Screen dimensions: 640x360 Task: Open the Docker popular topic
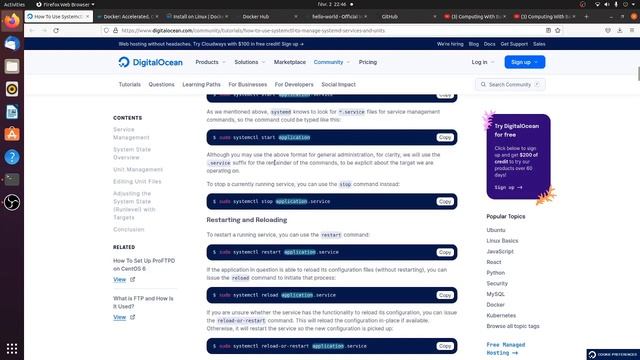[x=496, y=305]
